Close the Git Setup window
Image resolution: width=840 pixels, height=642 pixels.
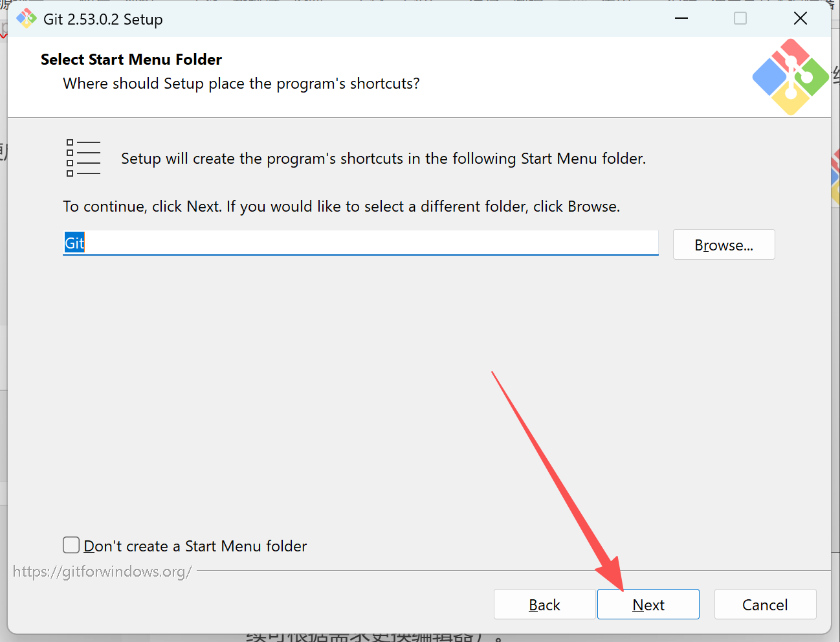pyautogui.click(x=801, y=18)
